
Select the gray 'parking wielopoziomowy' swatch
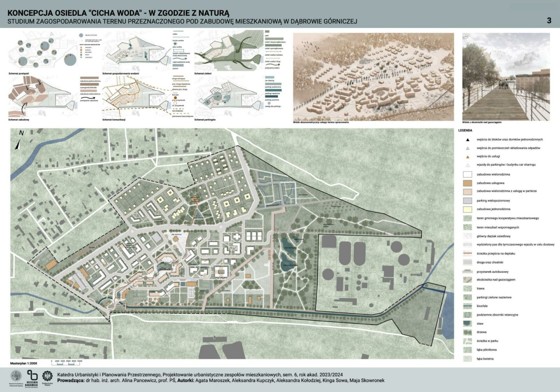click(467, 201)
